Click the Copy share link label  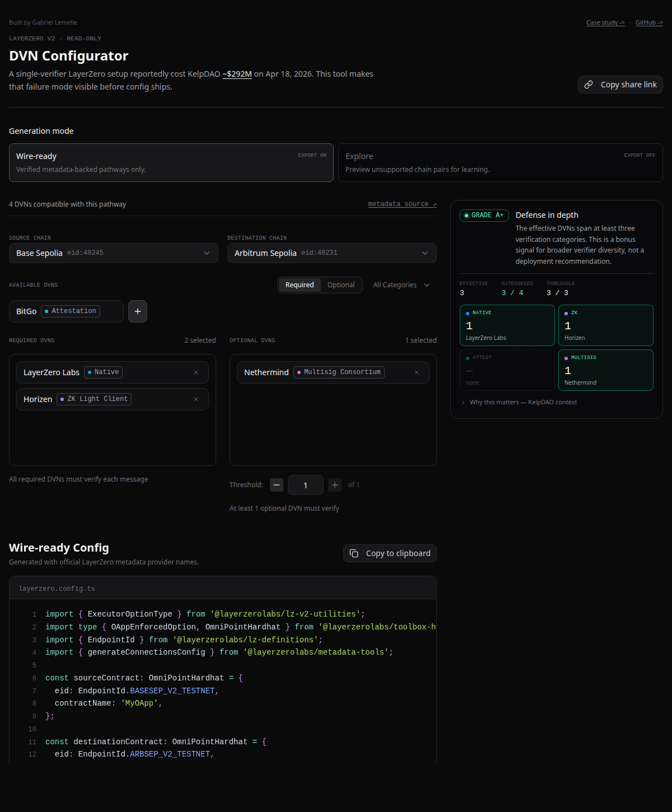tap(629, 85)
